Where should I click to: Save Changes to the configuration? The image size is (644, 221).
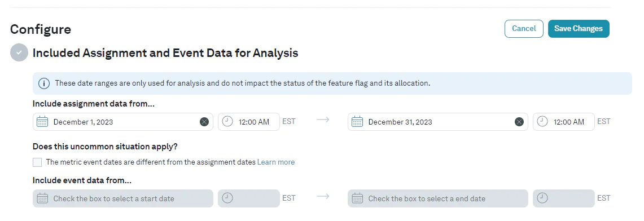[579, 29]
